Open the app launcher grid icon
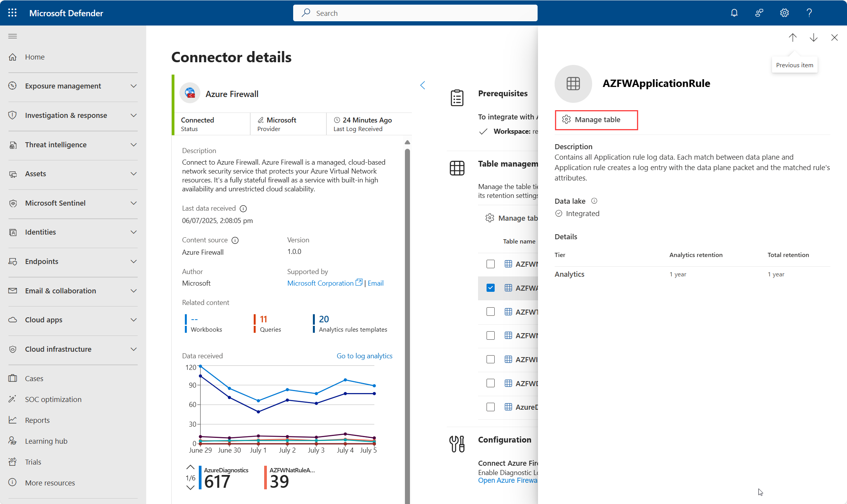Image resolution: width=847 pixels, height=504 pixels. click(12, 13)
